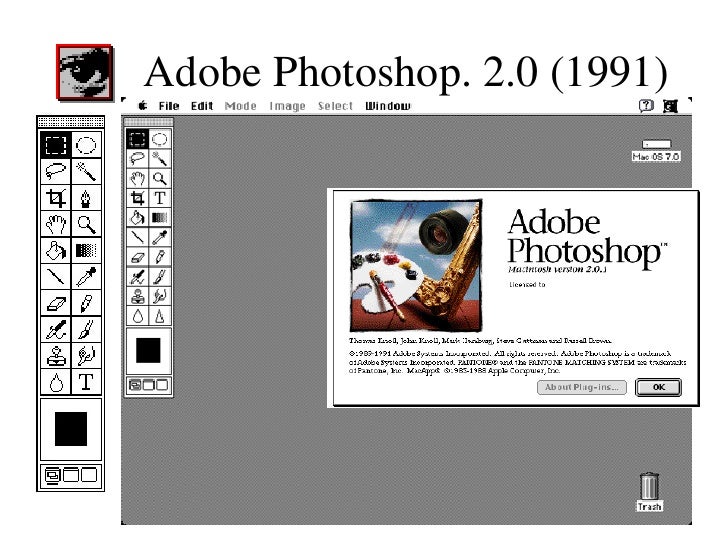Open the Balloon Help question mark menu
This screenshot has height=546, width=728.
(x=646, y=106)
